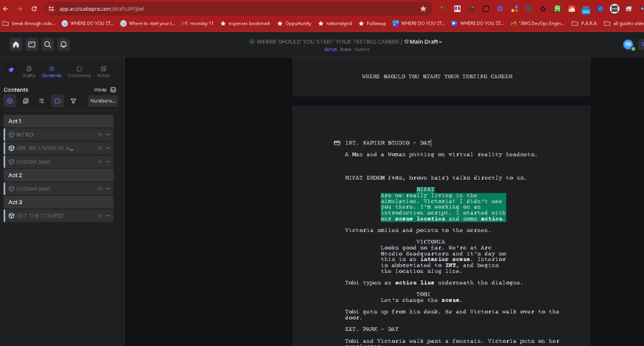Click the cube icon of the INTRO beat

[11, 135]
